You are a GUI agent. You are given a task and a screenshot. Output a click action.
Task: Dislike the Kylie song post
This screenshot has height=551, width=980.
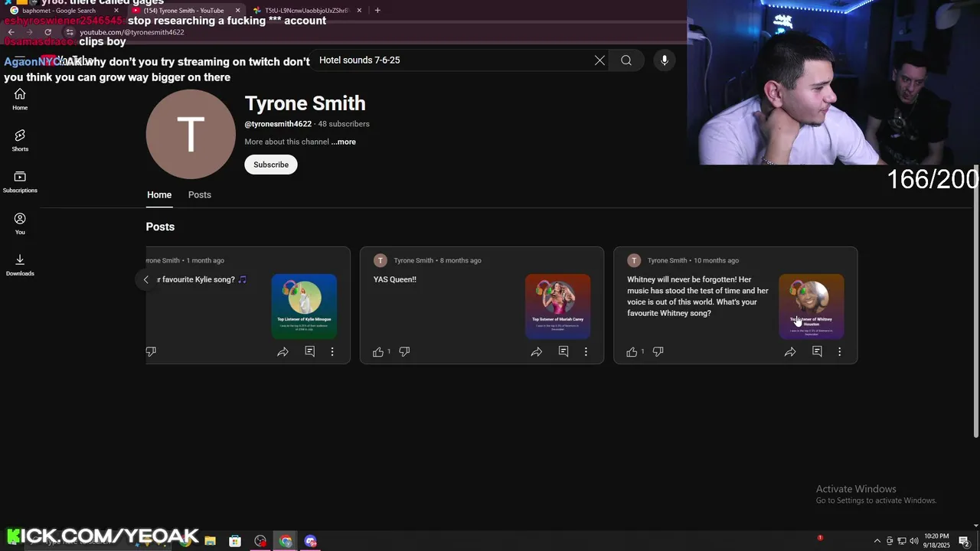click(151, 351)
